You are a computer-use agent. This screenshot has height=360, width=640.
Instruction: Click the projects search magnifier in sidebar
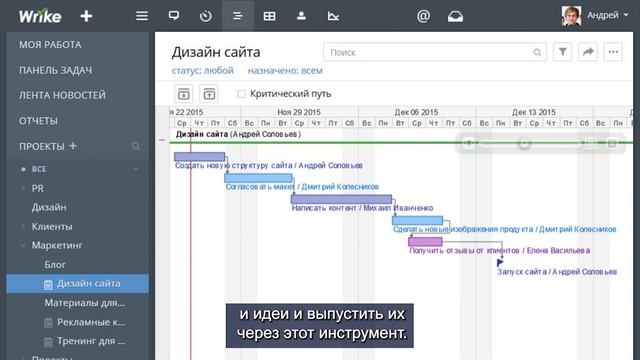(136, 146)
